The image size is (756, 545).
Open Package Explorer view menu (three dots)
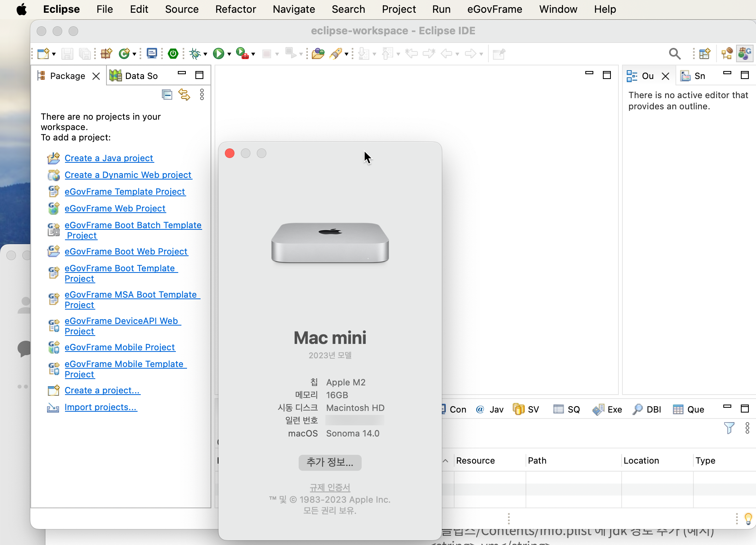tap(202, 95)
